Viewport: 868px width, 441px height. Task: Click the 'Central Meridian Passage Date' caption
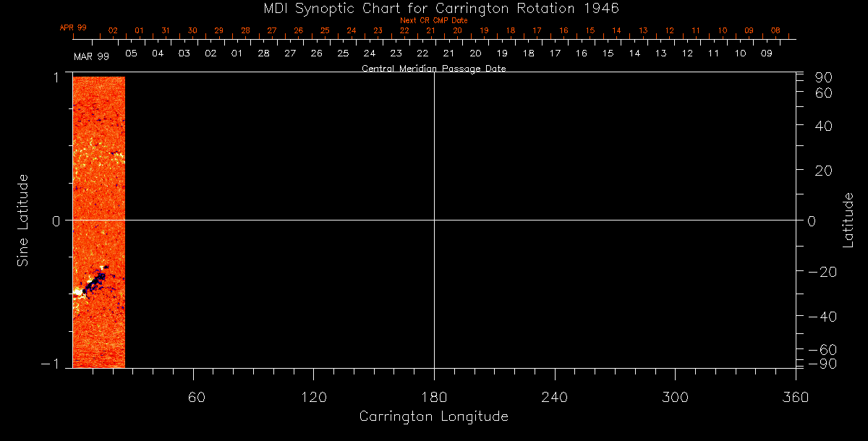[x=433, y=69]
